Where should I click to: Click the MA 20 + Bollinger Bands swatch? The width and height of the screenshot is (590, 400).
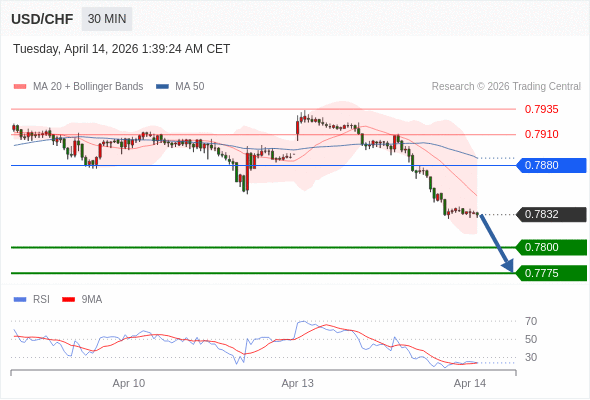click(x=20, y=87)
